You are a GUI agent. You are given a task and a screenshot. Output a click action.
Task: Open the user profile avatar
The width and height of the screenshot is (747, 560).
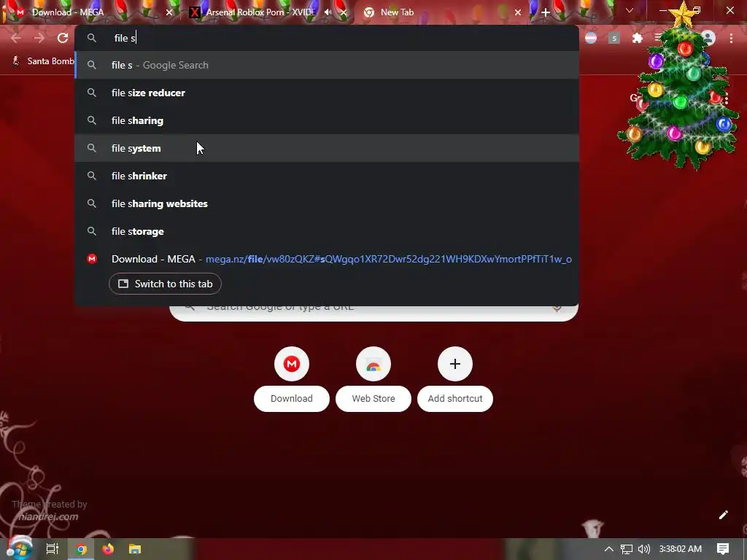click(x=708, y=38)
